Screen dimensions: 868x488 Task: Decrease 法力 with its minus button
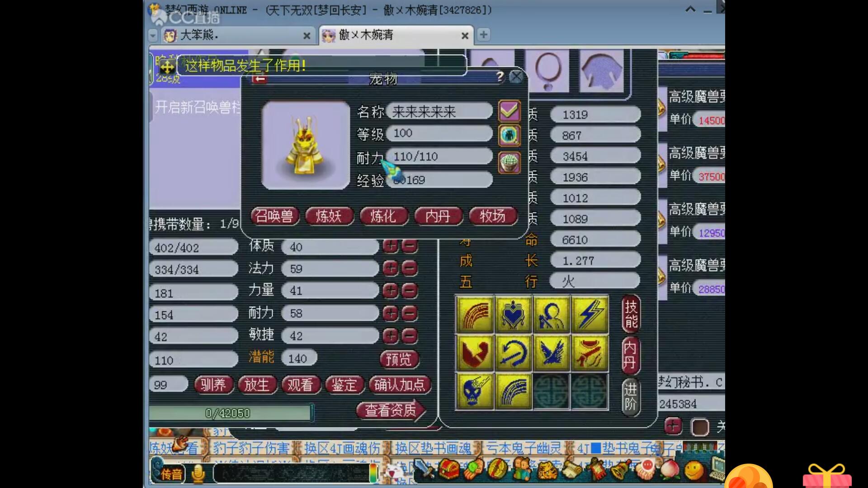410,268
